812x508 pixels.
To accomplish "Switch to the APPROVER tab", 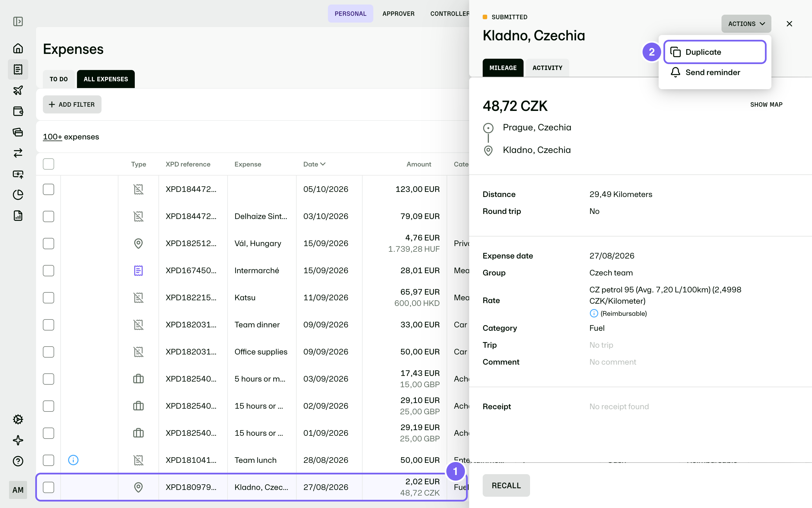I will point(398,14).
